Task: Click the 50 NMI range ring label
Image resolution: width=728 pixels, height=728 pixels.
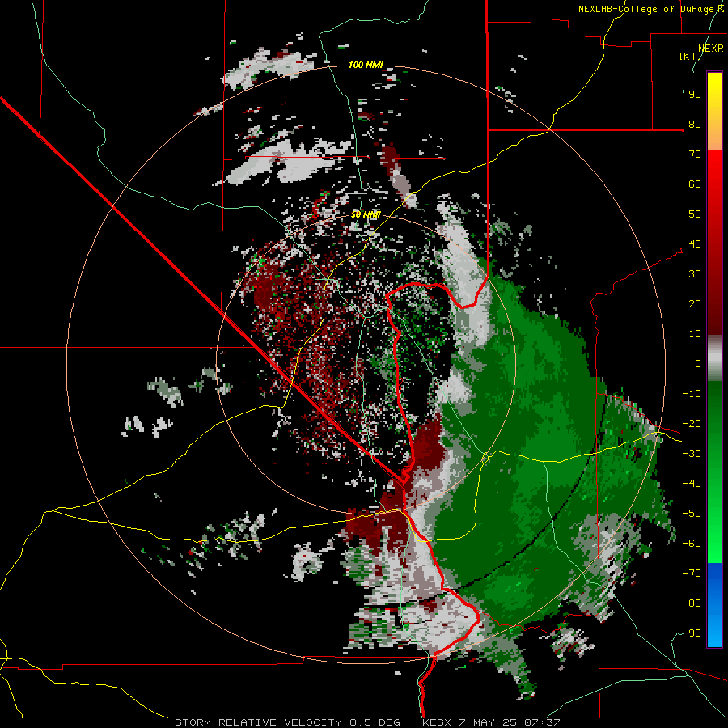Action: [x=366, y=214]
